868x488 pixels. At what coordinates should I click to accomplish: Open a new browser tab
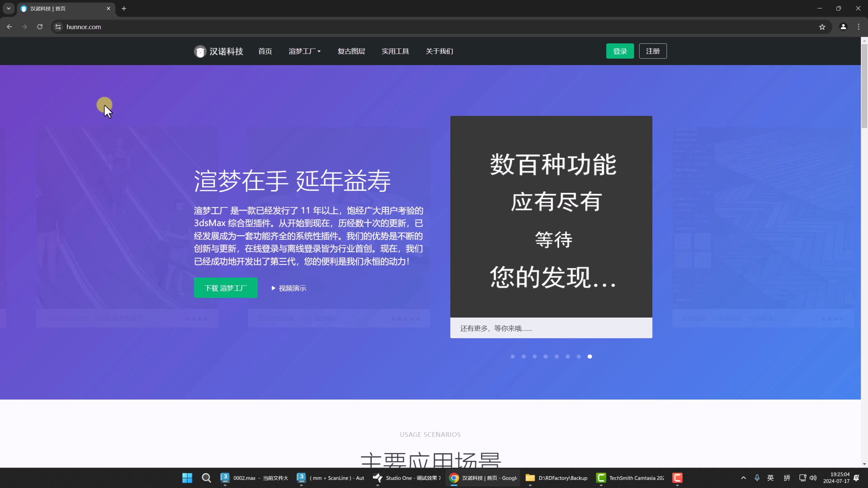coord(124,8)
